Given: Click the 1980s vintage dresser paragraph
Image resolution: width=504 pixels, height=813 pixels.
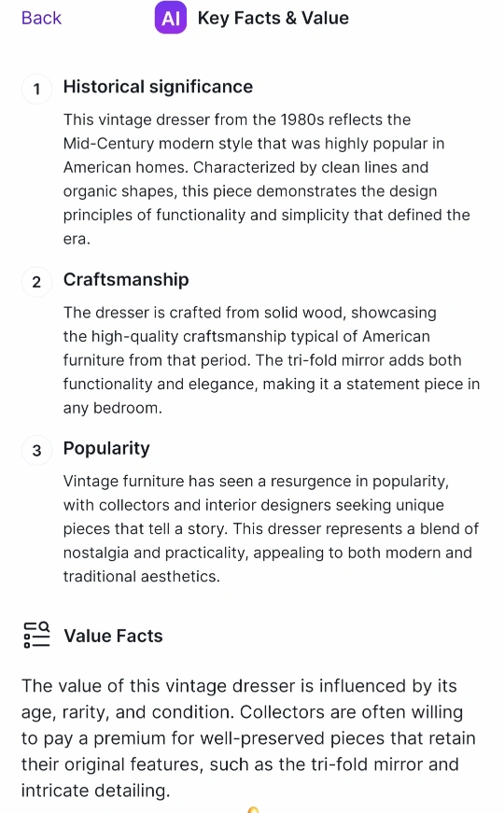Looking at the screenshot, I should (267, 179).
